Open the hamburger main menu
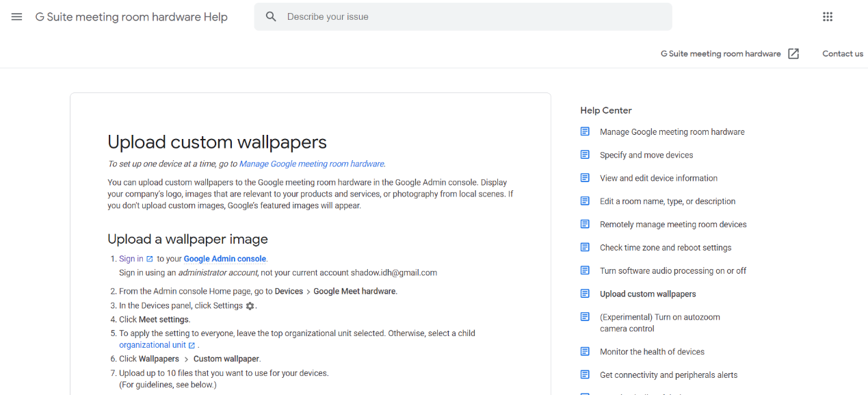868x395 pixels. point(17,17)
